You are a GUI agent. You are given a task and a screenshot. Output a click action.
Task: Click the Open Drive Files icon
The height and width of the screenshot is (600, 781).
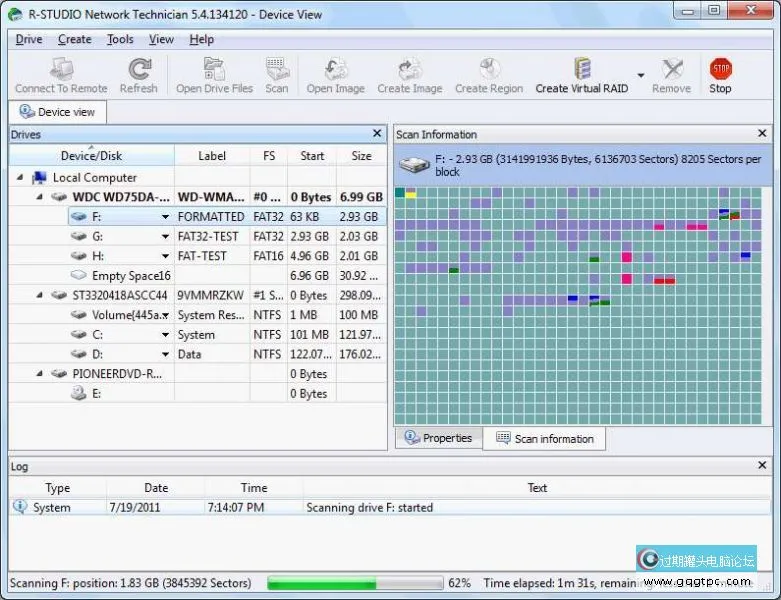(x=214, y=69)
